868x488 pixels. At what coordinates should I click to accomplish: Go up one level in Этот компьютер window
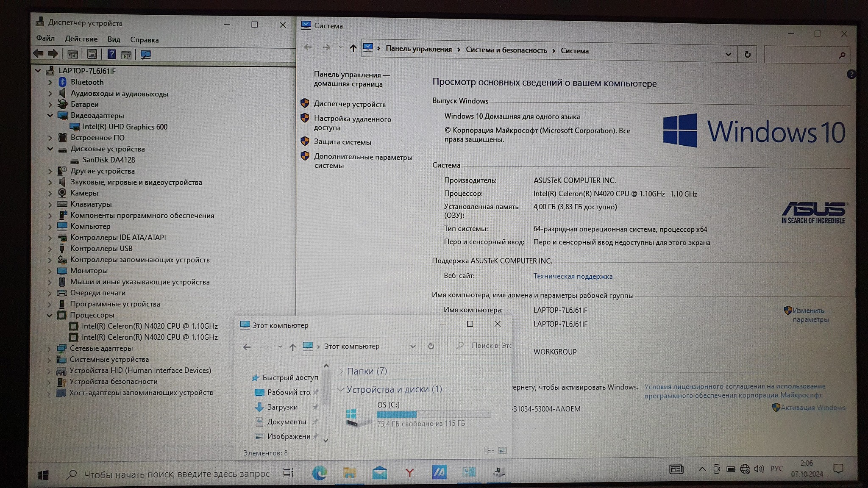point(292,347)
